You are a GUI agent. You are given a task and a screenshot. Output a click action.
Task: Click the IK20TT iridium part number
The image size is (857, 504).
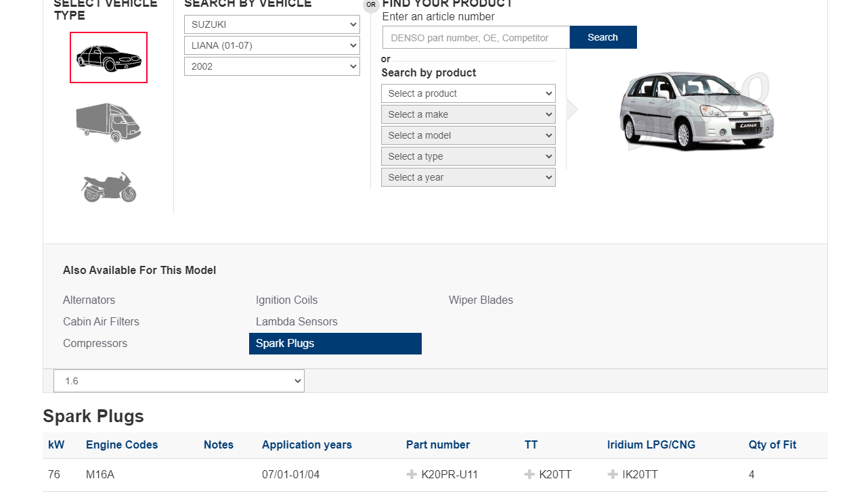(640, 475)
